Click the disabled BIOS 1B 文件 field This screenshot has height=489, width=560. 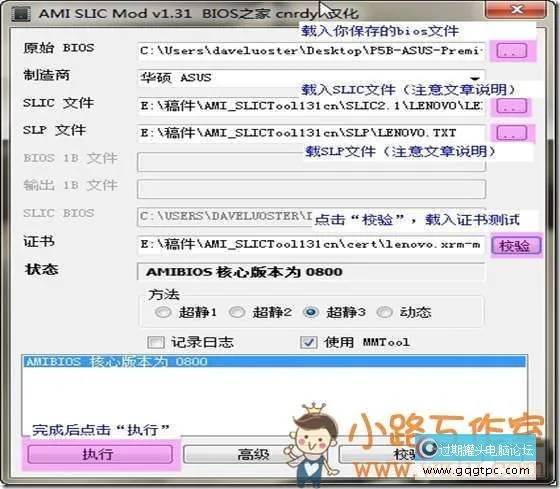(x=311, y=162)
